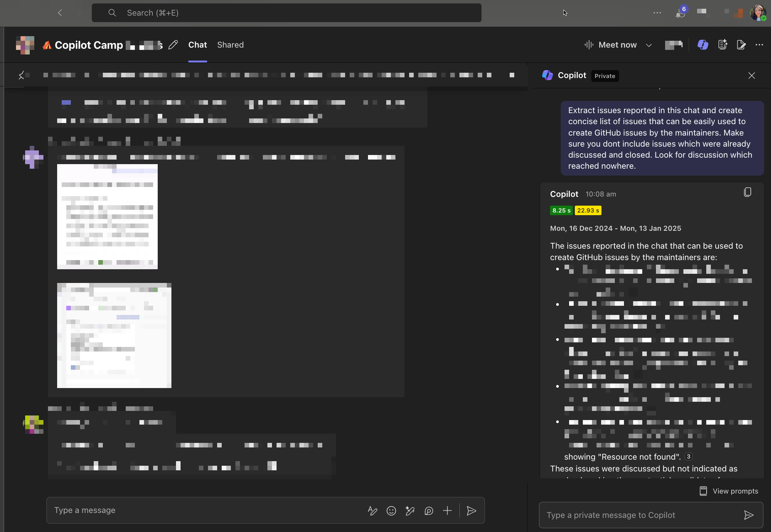Open the text formatting options icon

pyautogui.click(x=373, y=511)
